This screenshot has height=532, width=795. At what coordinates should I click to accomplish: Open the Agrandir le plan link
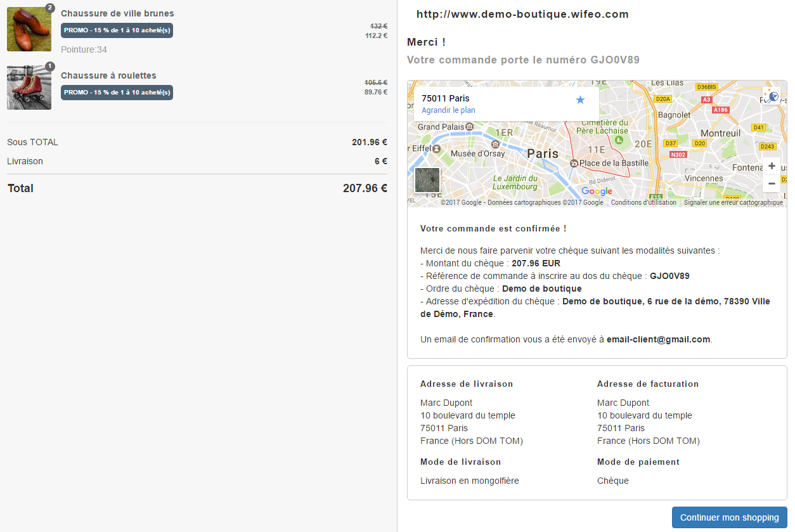pos(448,110)
